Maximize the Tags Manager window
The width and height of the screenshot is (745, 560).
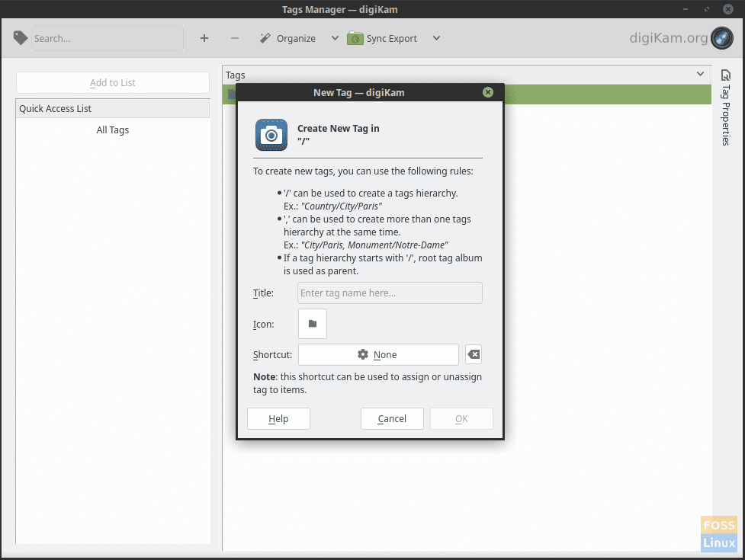[x=707, y=9]
